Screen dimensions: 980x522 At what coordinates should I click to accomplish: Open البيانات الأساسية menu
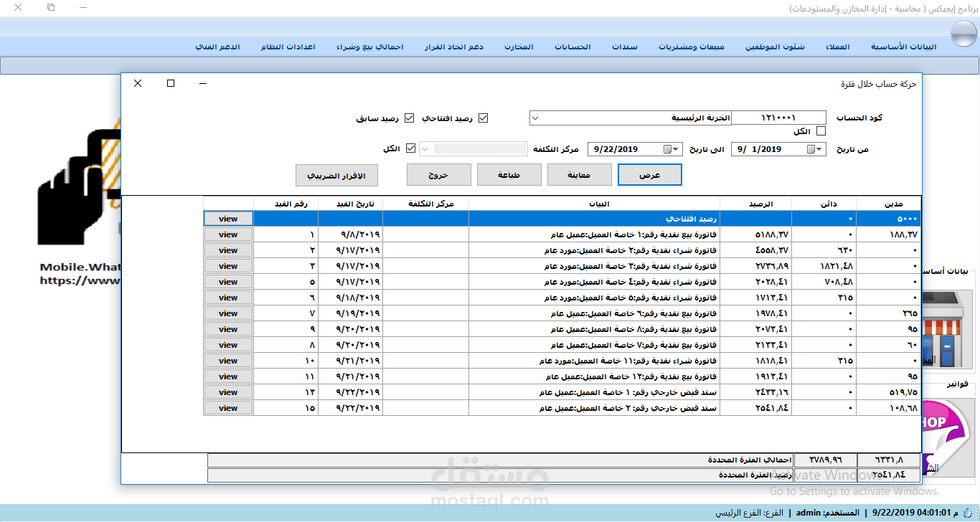(x=904, y=47)
